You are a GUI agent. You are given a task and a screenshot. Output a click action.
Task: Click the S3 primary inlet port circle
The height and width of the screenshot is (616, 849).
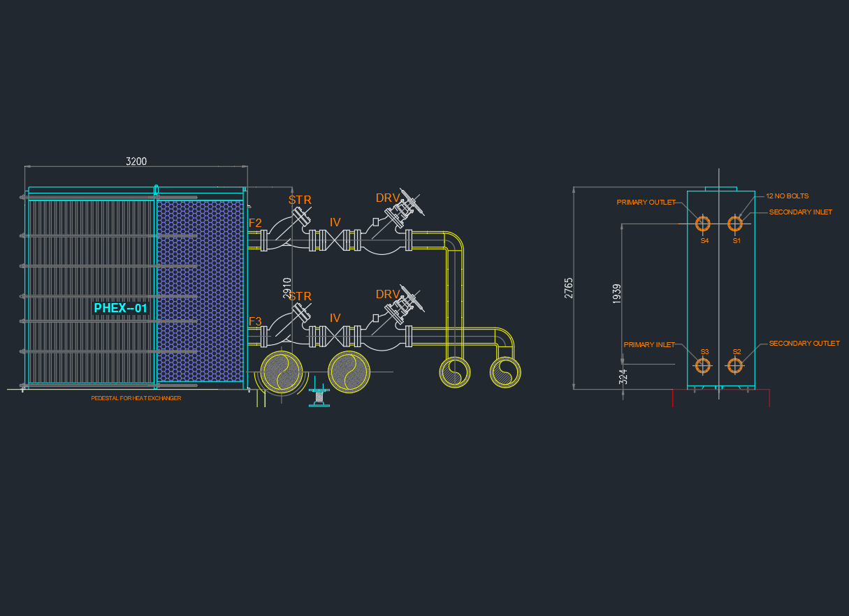click(702, 365)
